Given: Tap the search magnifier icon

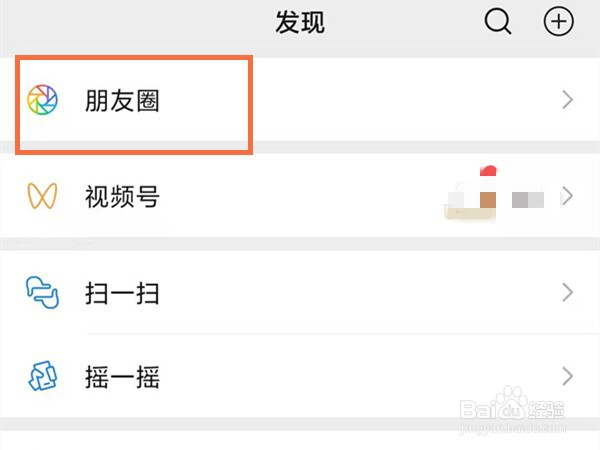Looking at the screenshot, I should (497, 21).
